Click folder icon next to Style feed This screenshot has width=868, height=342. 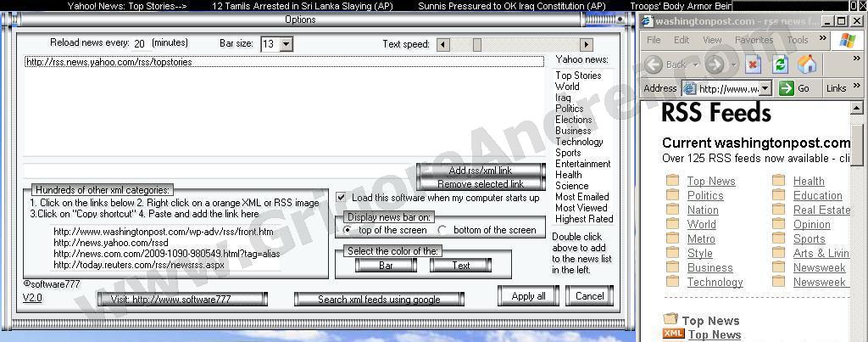tap(672, 252)
